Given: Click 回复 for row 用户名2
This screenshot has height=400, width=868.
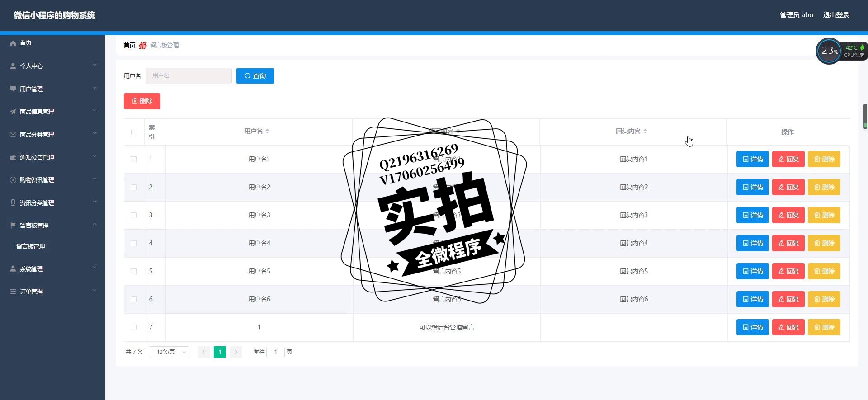Looking at the screenshot, I should (x=788, y=187).
